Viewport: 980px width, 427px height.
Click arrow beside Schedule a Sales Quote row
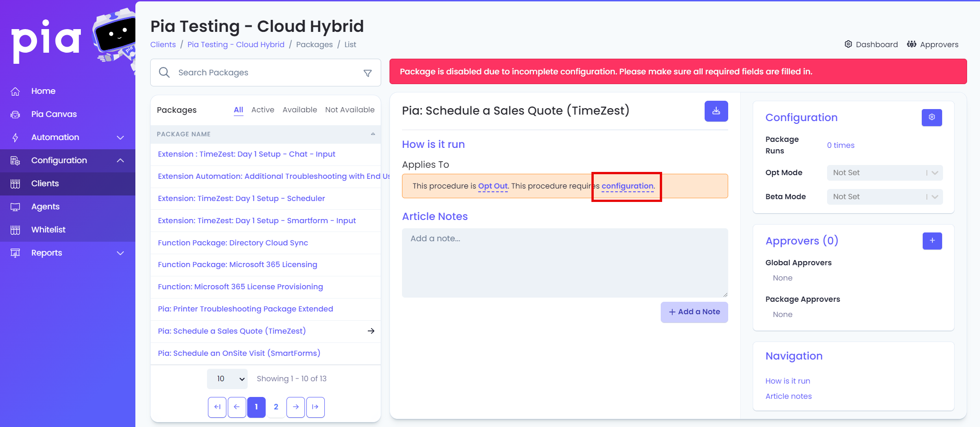[x=371, y=331]
